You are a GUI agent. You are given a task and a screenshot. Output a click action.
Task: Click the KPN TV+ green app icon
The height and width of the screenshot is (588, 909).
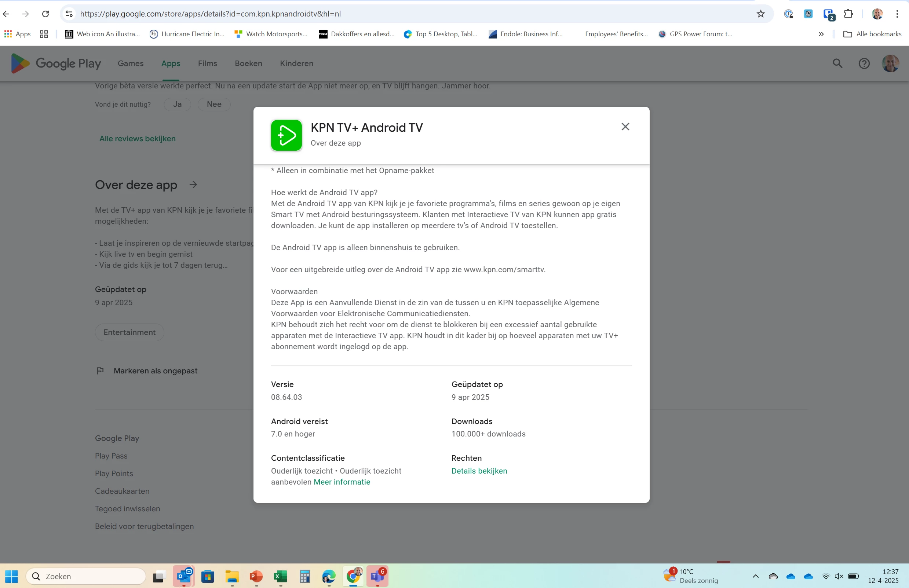click(x=286, y=135)
